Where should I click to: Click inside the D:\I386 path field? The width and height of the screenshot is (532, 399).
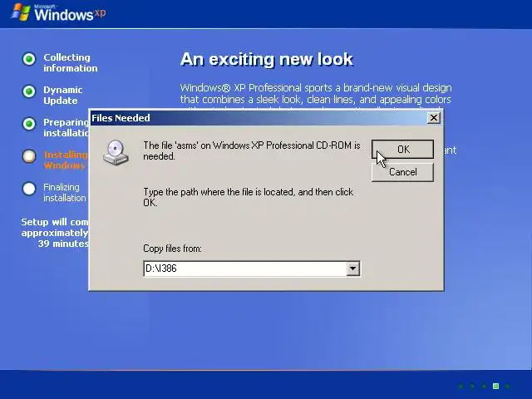click(x=245, y=268)
